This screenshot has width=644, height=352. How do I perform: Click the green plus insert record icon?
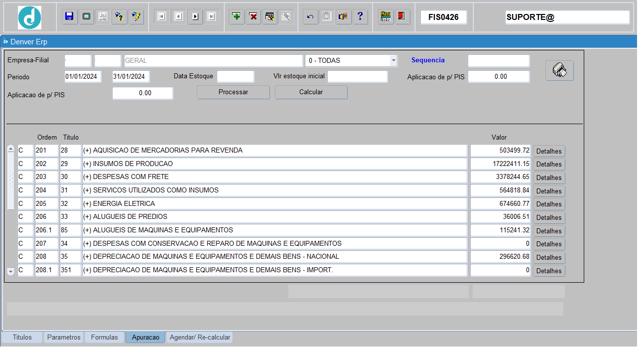pos(237,16)
